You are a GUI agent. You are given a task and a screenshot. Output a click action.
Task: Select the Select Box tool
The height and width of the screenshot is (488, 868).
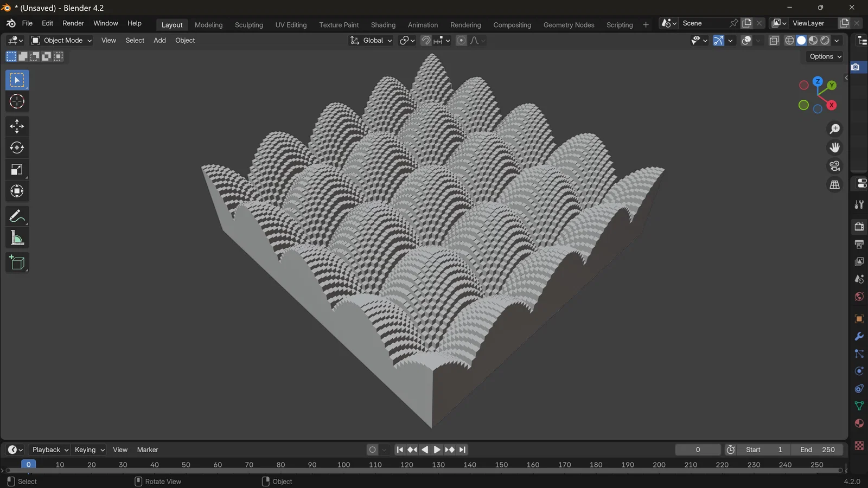[x=17, y=80]
